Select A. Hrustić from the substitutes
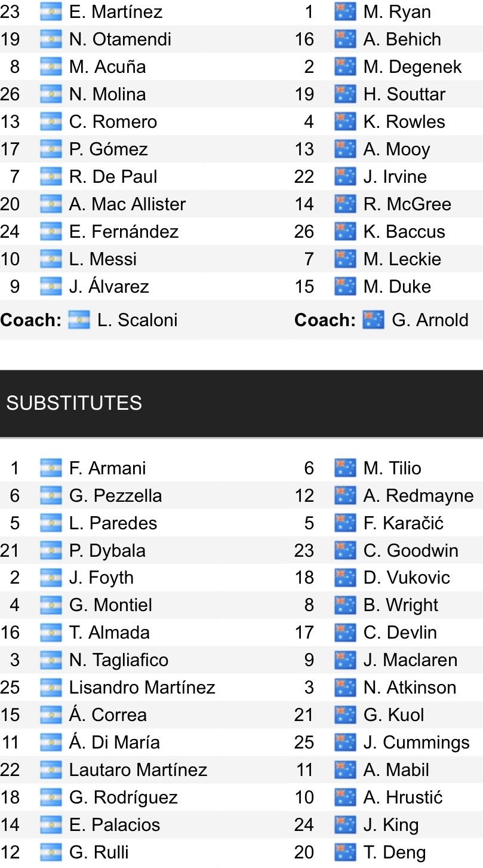The height and width of the screenshot is (868, 483). [x=403, y=798]
